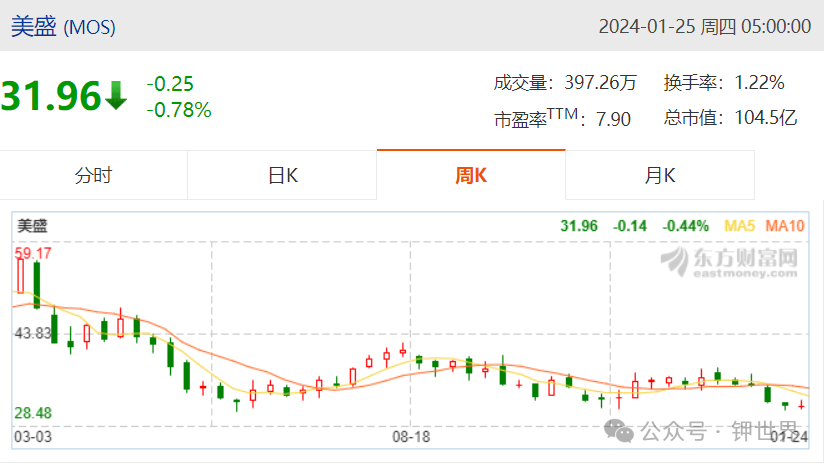Image resolution: width=825 pixels, height=464 pixels.
Task: Click the 59.17 high price label
Action: click(33, 254)
